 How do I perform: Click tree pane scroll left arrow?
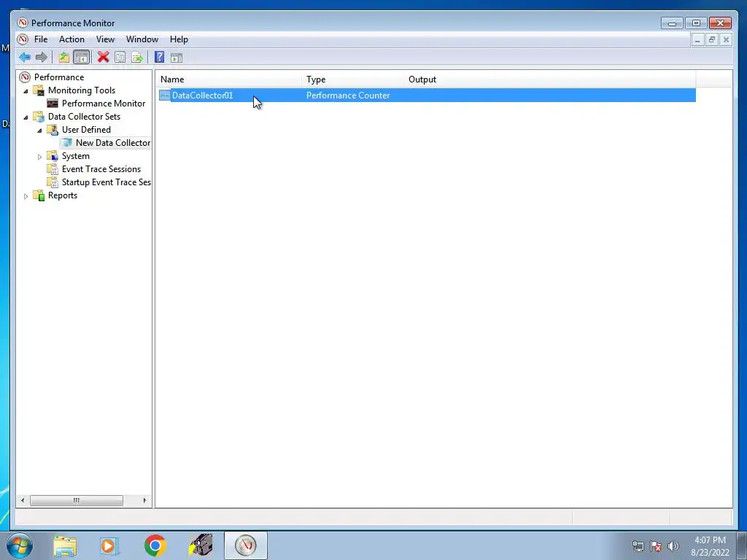pos(23,500)
